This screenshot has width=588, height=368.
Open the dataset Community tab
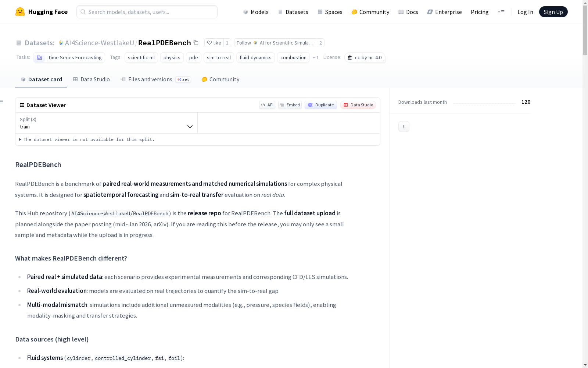(220, 79)
